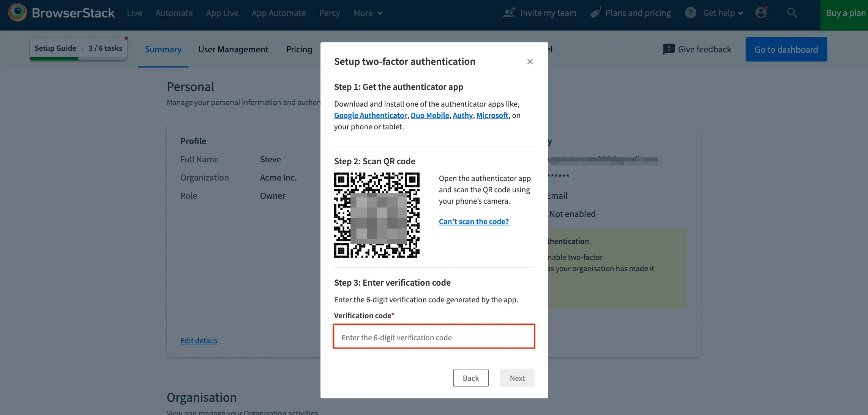
Task: Click the Get help question mark icon
Action: 690,13
